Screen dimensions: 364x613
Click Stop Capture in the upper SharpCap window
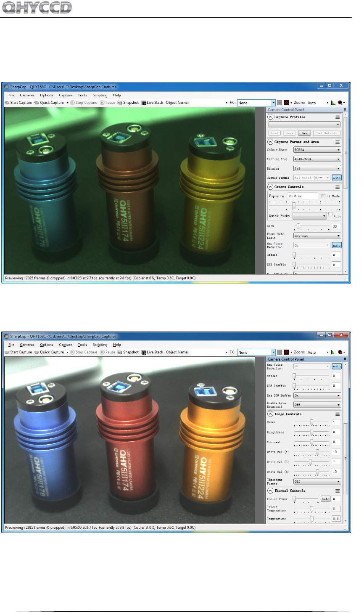[84, 103]
